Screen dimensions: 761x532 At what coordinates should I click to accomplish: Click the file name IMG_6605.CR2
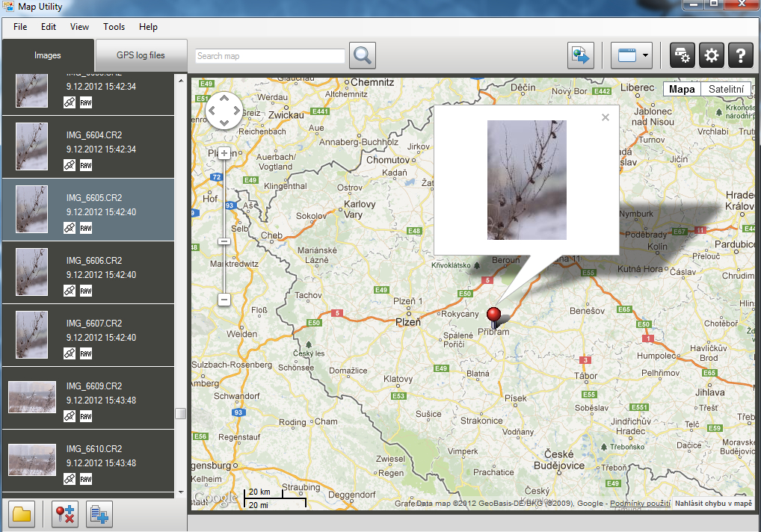(94, 198)
